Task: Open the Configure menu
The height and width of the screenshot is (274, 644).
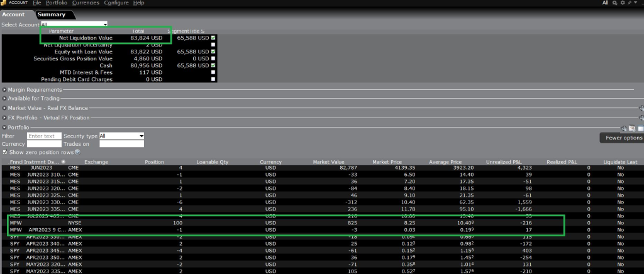Action: pyautogui.click(x=116, y=3)
